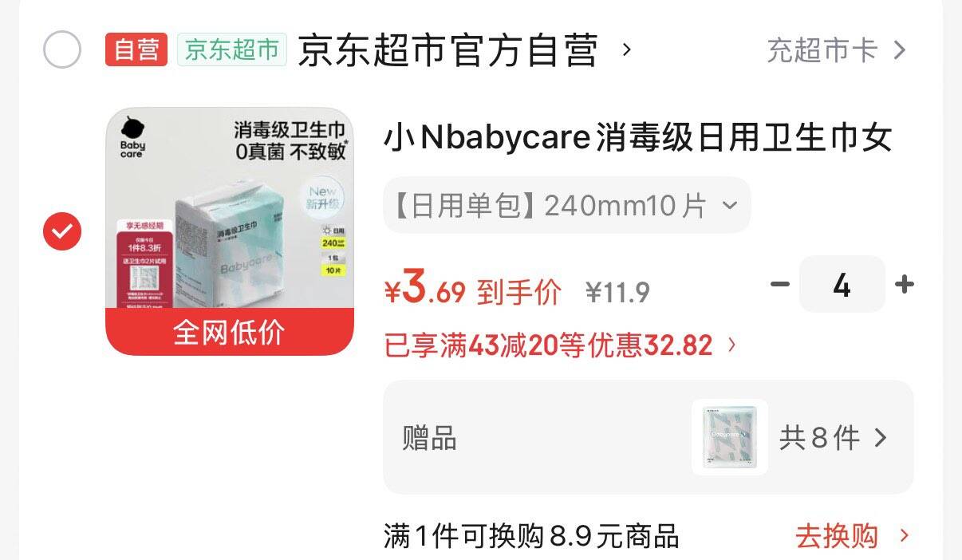Tap the red 自营 badge
Screen dimensions: 962x560
[136, 49]
